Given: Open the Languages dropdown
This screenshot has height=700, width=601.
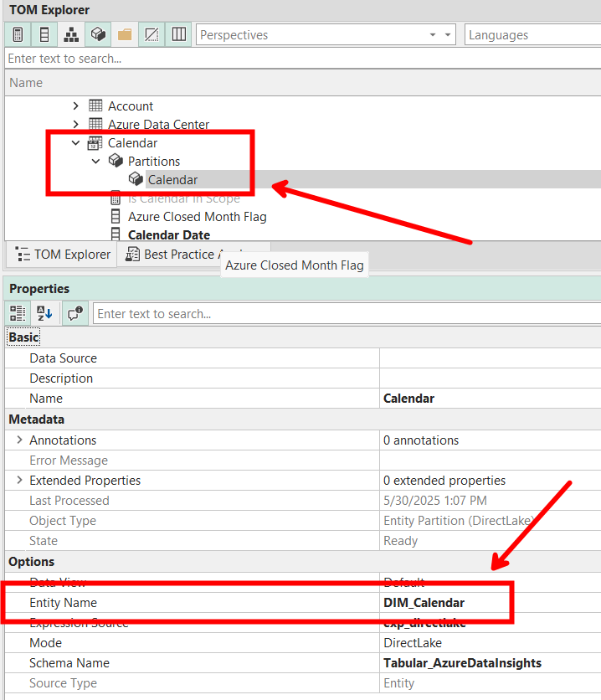Looking at the screenshot, I should click(x=532, y=35).
